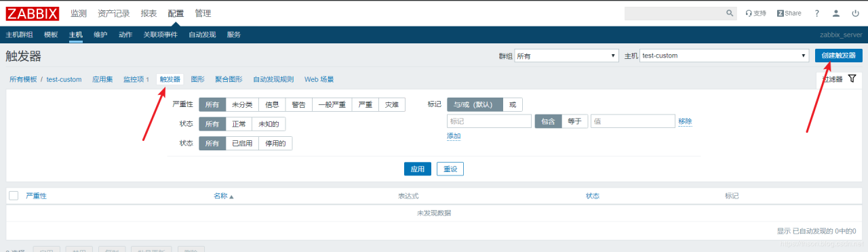Toggle severity 灾难 filter
This screenshot has height=252, width=868.
[392, 104]
